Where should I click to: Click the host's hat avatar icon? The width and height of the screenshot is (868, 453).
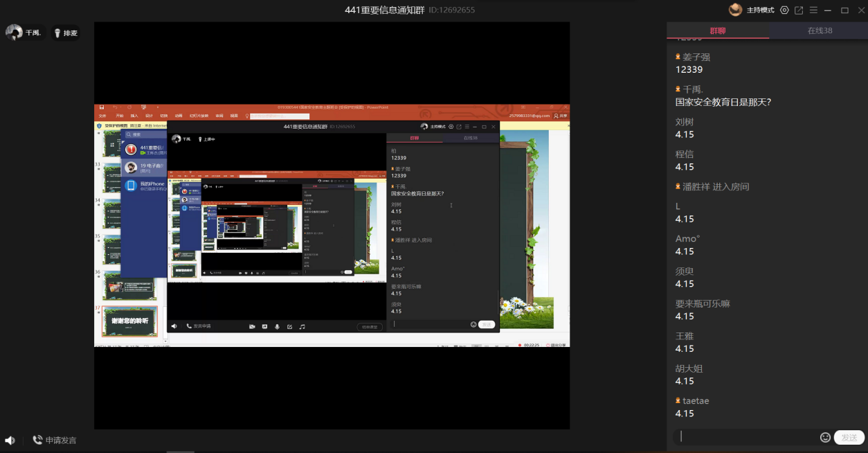(x=735, y=10)
